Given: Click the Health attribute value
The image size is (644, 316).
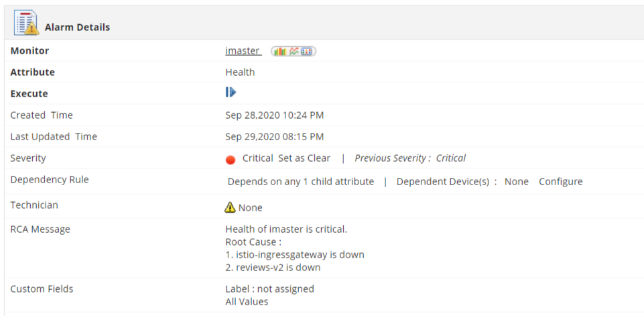Looking at the screenshot, I should (240, 72).
